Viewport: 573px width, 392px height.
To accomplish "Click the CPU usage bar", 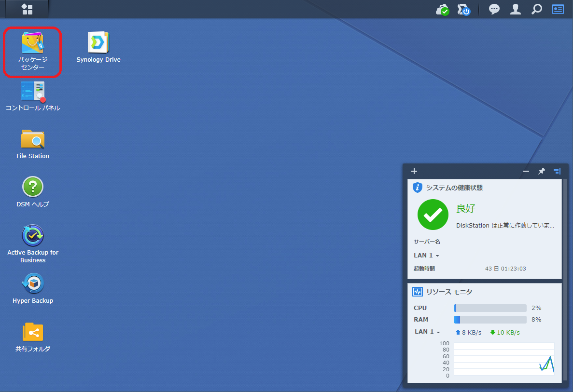I will [490, 308].
